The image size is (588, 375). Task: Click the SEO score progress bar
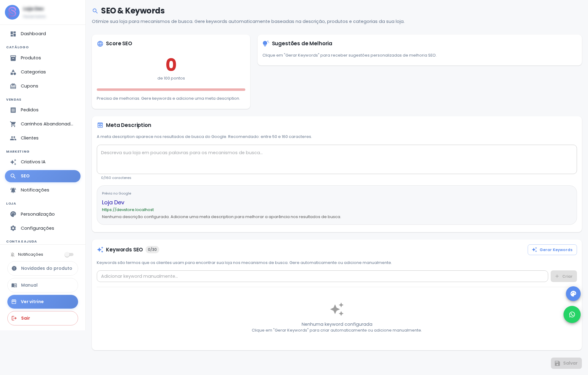[x=171, y=90]
